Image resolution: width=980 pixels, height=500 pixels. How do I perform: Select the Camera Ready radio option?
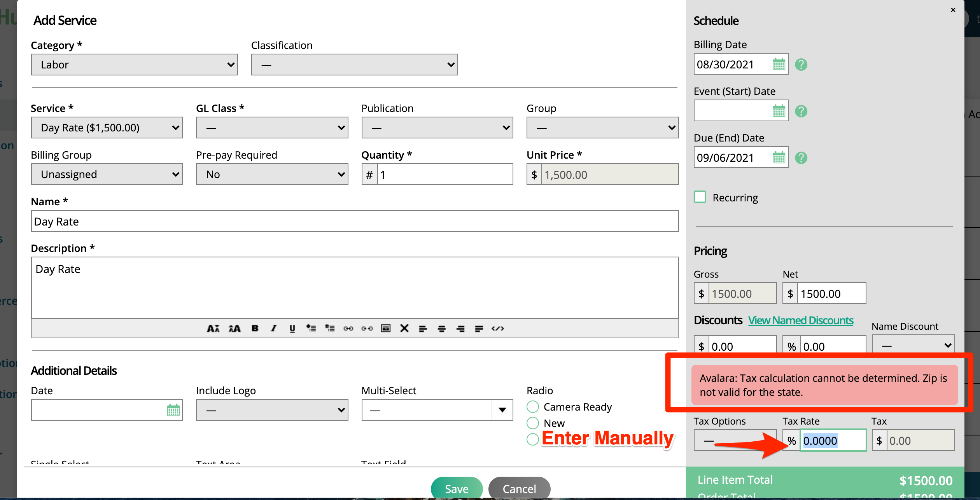coord(533,407)
